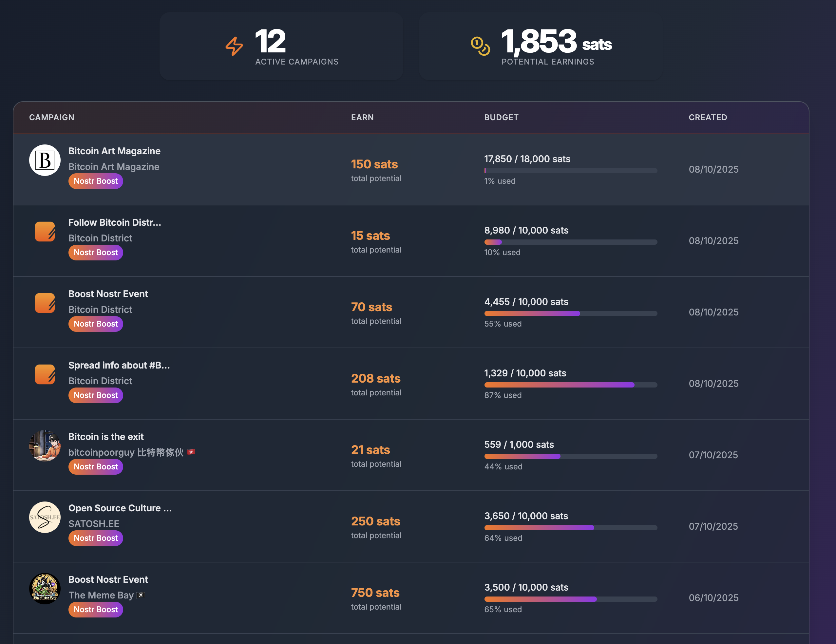
Task: Open the Bitcoin Art Magazine campaign title
Action: tap(114, 151)
